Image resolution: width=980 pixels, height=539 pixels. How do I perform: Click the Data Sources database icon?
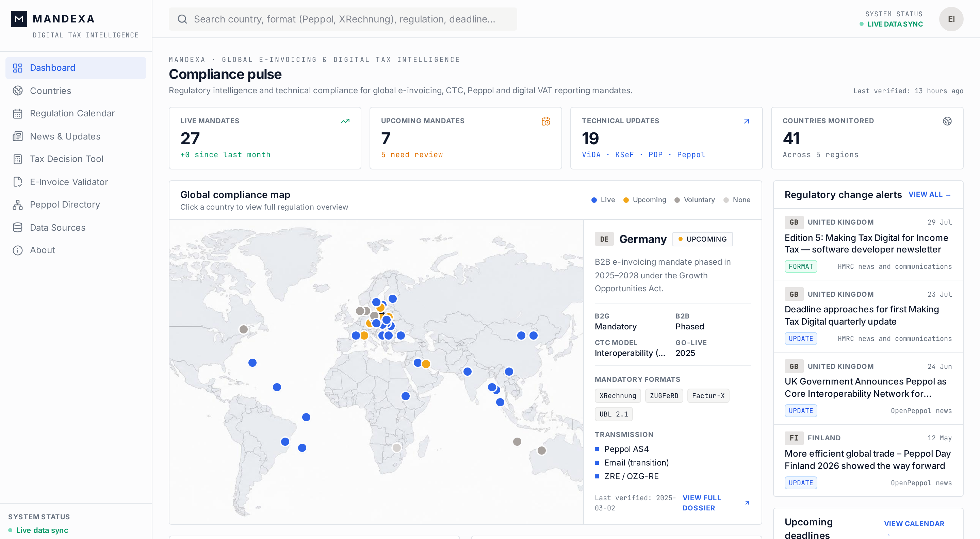[x=17, y=227]
